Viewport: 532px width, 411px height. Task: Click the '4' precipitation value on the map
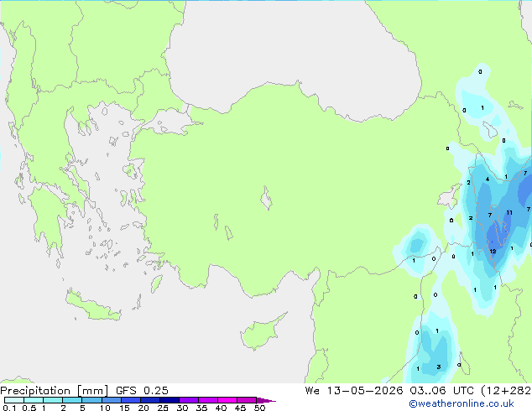pos(488,179)
